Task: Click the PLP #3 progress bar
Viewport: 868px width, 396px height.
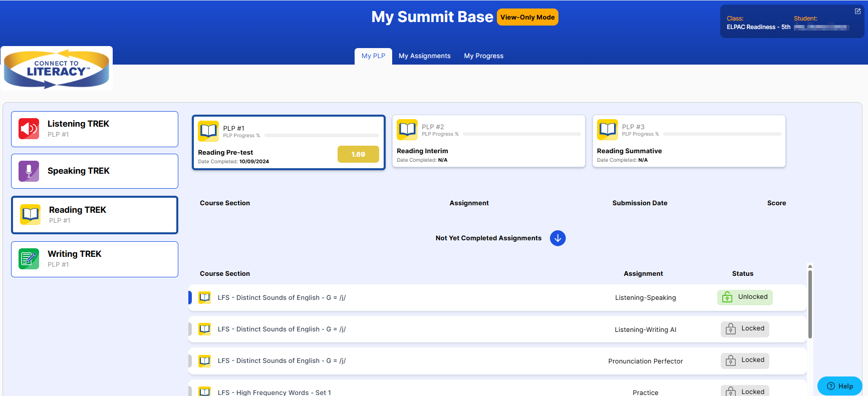Action: [722, 134]
